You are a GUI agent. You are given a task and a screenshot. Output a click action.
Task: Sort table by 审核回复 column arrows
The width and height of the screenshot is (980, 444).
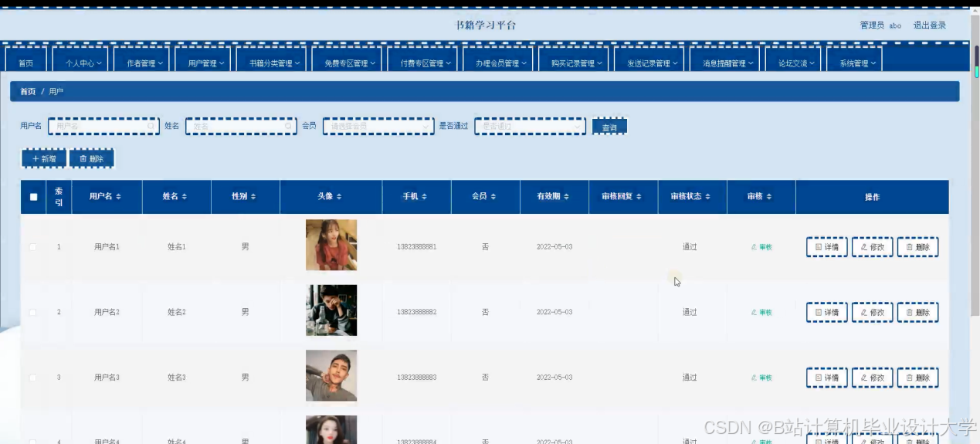tap(639, 197)
